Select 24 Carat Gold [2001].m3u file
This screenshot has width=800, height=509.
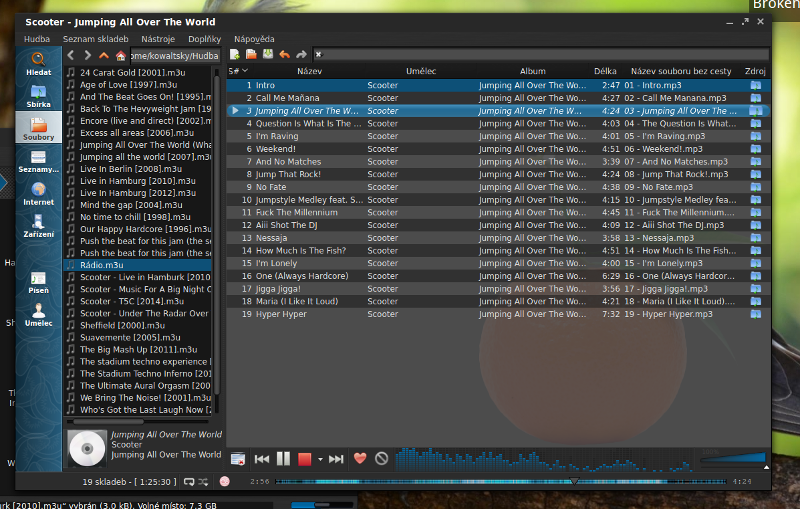tap(138, 72)
